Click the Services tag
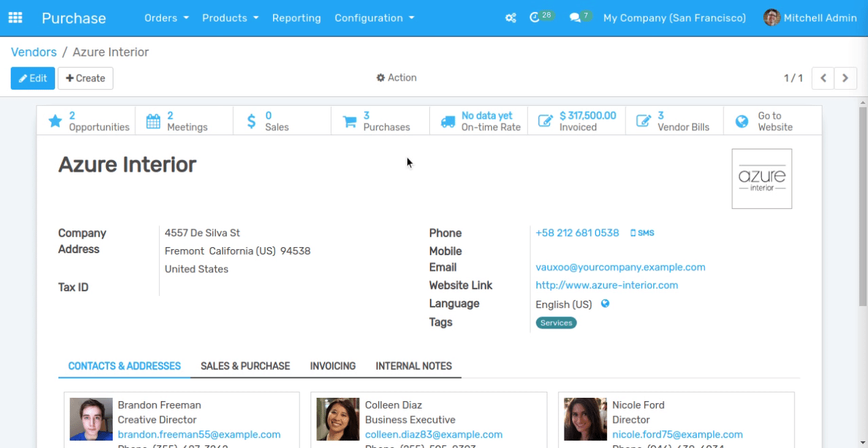Screen dimensions: 868x448 (x=556, y=323)
